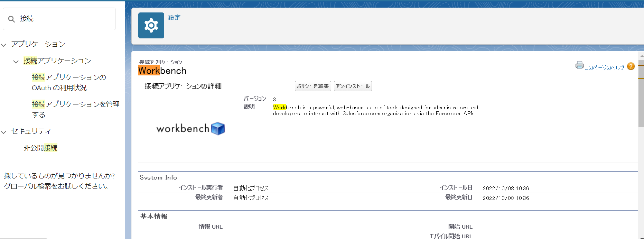Click the 接続アプリケーションの詳細 heading

(x=183, y=86)
